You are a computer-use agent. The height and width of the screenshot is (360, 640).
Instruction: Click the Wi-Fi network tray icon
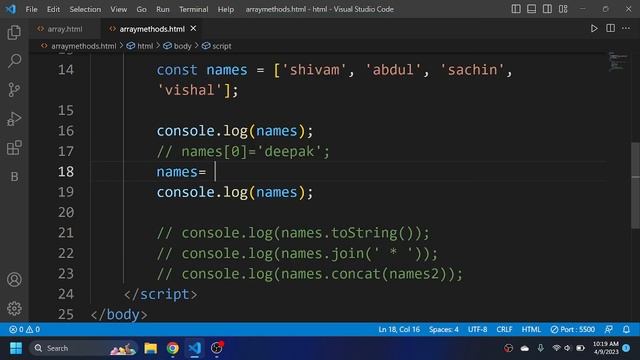click(x=556, y=348)
